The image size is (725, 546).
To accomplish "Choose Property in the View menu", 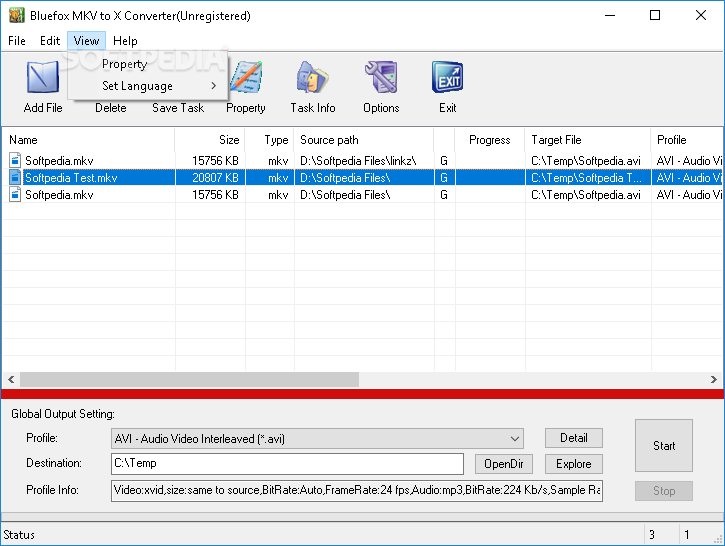I will pos(148,64).
